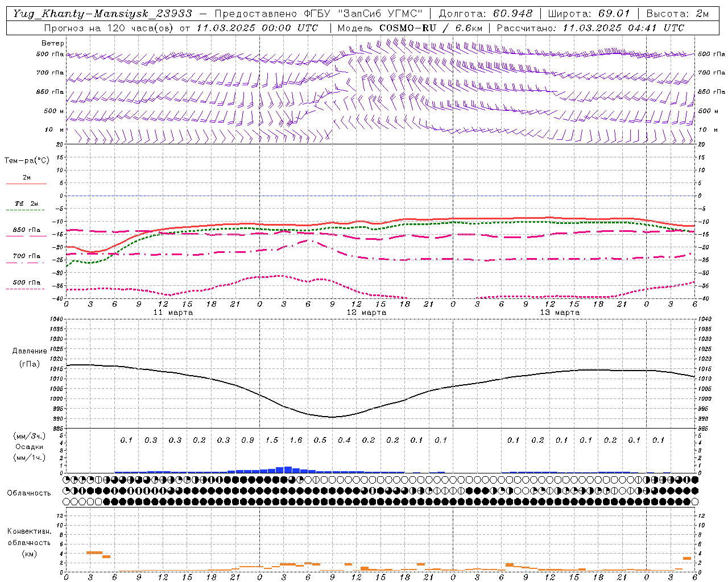Click the Облачность row label

click(29, 493)
